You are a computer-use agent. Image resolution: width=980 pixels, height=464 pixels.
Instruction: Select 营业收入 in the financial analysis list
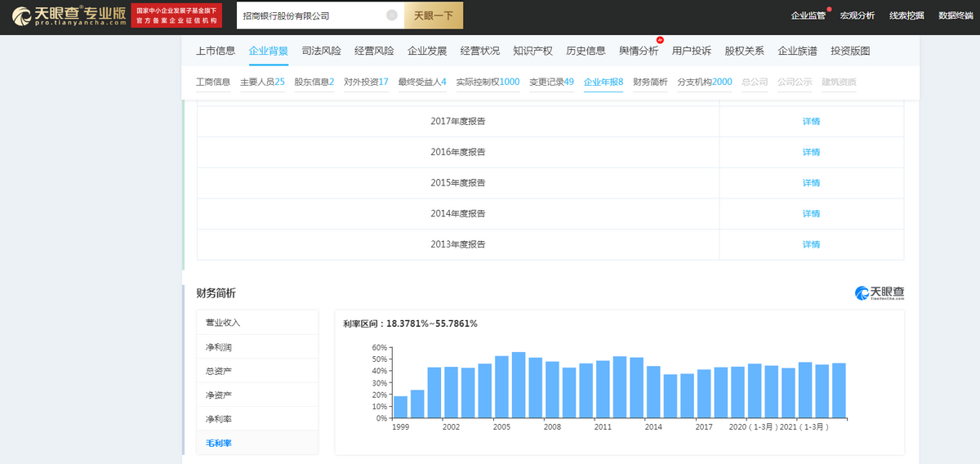(x=223, y=323)
